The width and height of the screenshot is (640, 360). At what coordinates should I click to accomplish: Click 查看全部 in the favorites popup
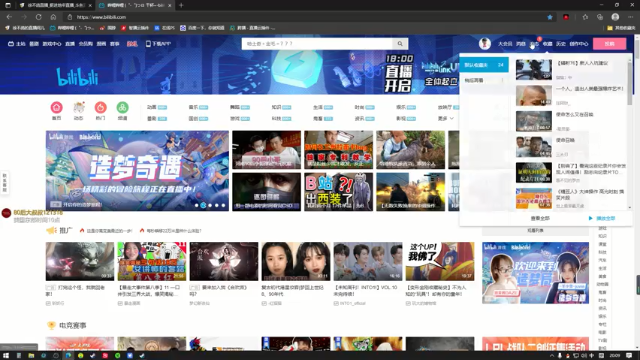[x=540, y=218]
